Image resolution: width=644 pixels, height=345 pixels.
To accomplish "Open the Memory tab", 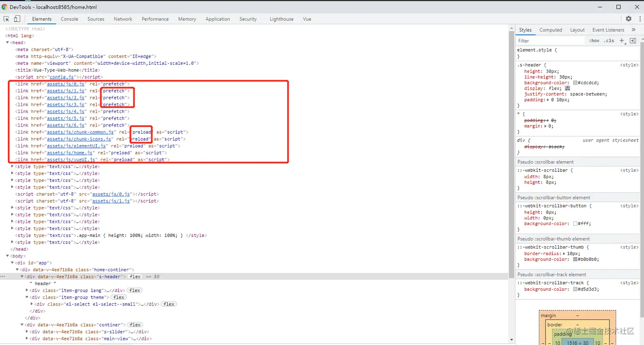I will [x=187, y=19].
